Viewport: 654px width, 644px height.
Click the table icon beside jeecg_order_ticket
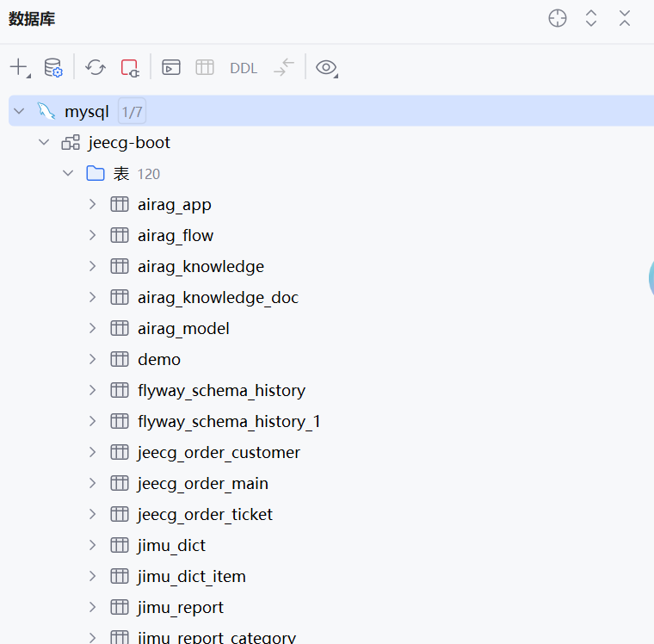(120, 514)
